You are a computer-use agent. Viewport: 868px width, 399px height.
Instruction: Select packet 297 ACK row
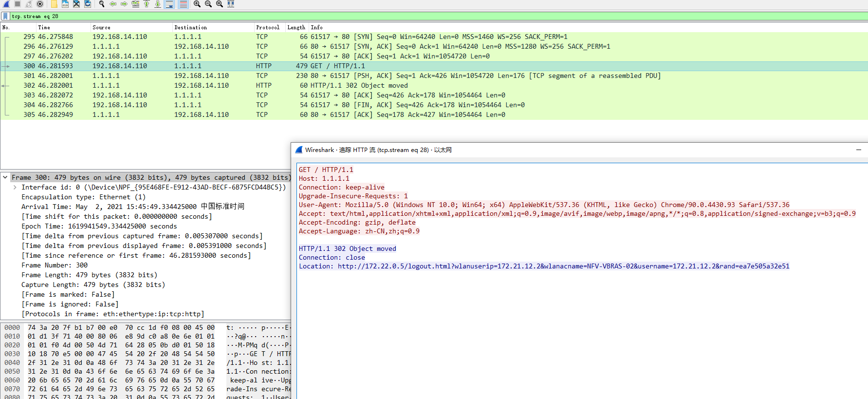point(434,56)
